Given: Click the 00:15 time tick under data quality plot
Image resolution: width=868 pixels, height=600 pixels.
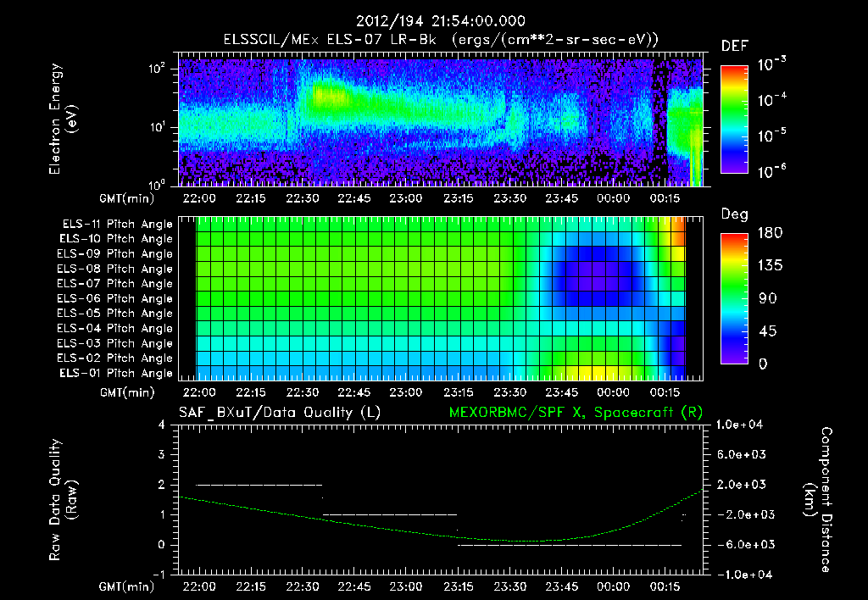Looking at the screenshot, I should point(665,586).
